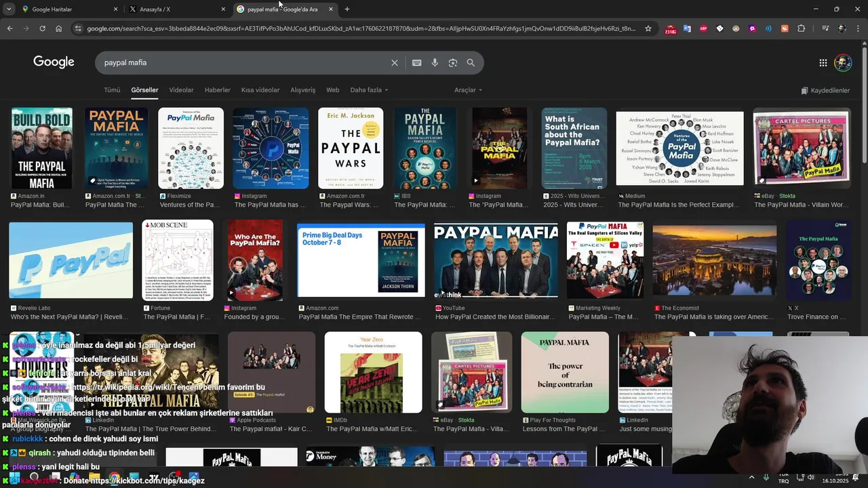The width and height of the screenshot is (868, 488).
Task: Close the Anasayfa / X tab
Action: coord(223,9)
